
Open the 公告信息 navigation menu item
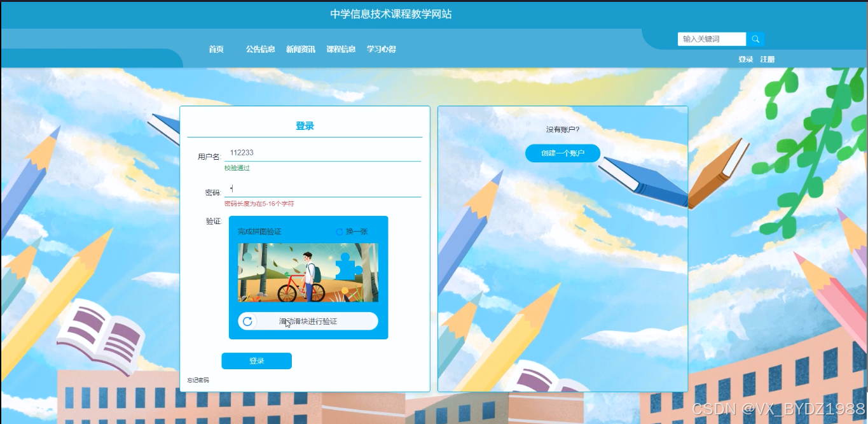[x=261, y=48]
